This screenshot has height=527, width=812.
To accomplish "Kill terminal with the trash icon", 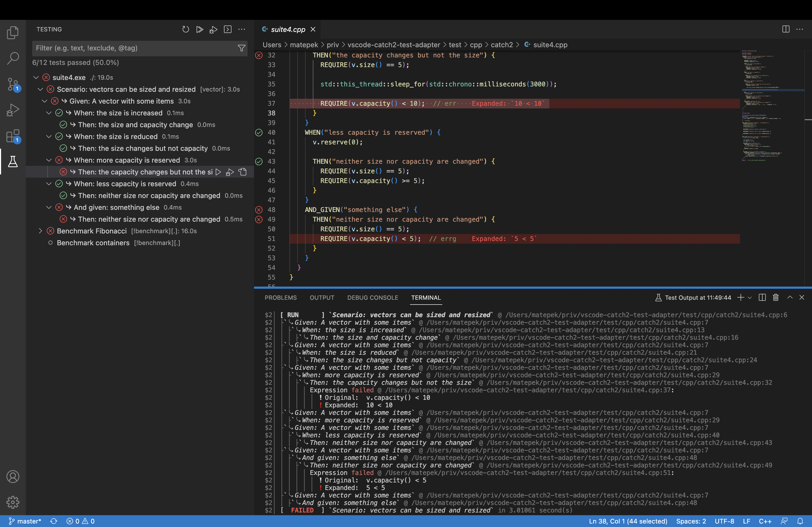I will [775, 297].
